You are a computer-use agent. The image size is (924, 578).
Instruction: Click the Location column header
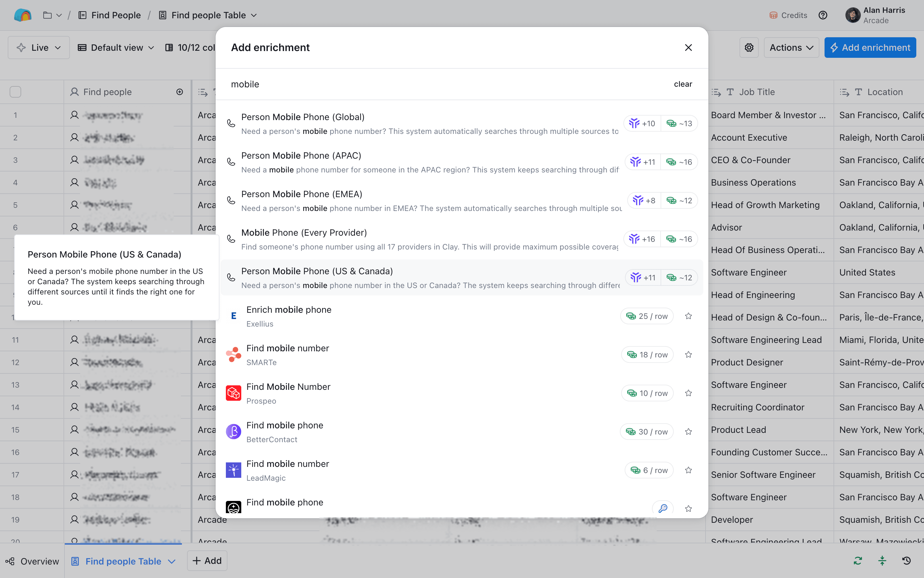[879, 92]
